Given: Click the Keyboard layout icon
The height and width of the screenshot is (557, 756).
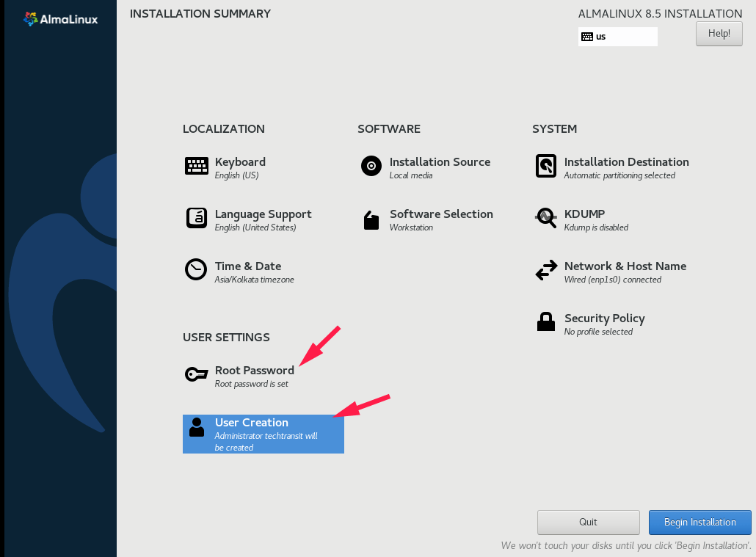Looking at the screenshot, I should point(196,167).
